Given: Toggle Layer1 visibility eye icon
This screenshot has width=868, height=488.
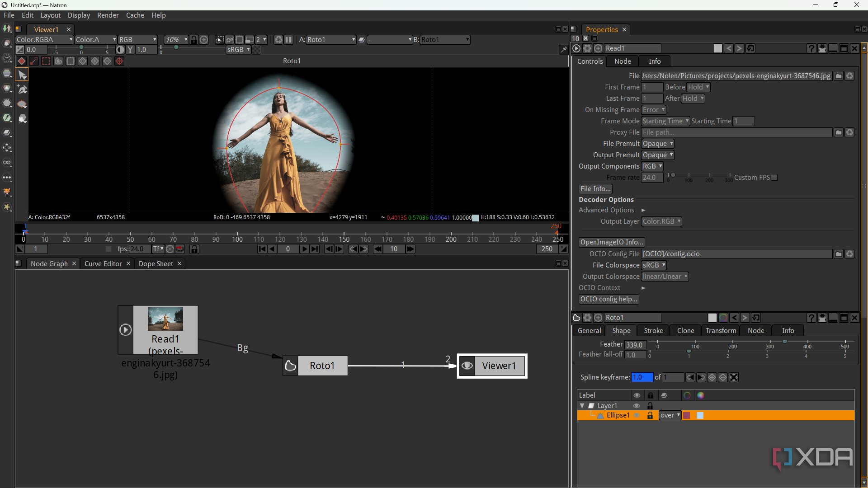Looking at the screenshot, I should 637,406.
